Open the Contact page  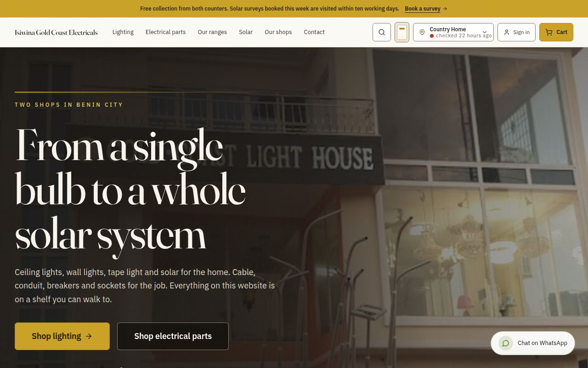coord(314,32)
